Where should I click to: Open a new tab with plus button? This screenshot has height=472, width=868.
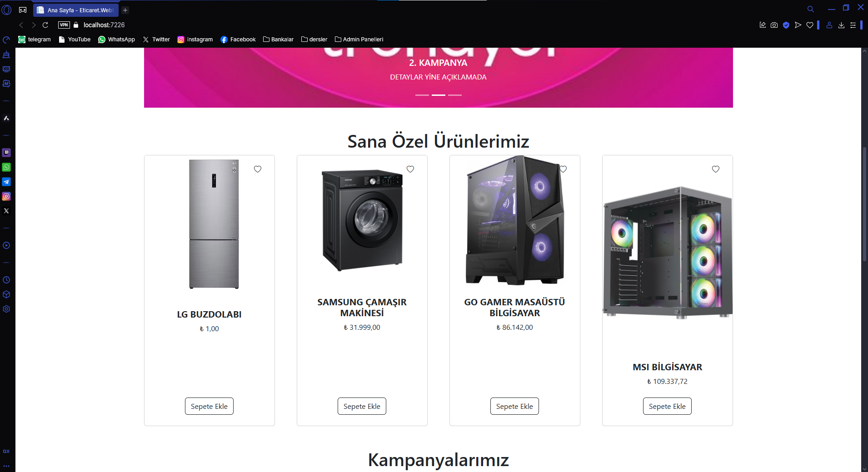coord(125,10)
